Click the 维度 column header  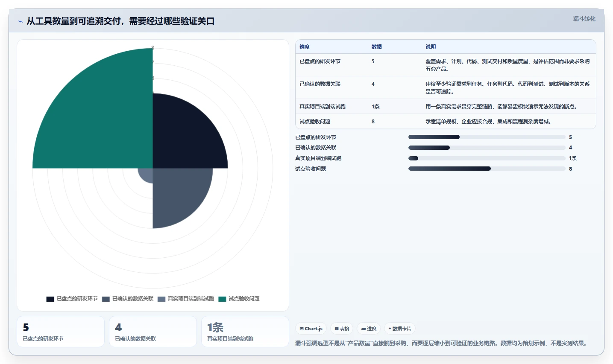(305, 47)
